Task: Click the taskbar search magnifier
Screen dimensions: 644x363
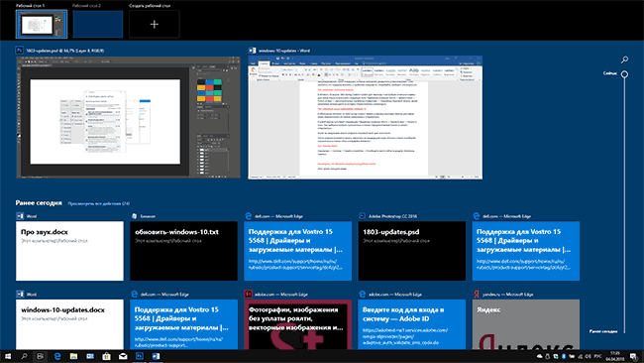Action: [24, 356]
